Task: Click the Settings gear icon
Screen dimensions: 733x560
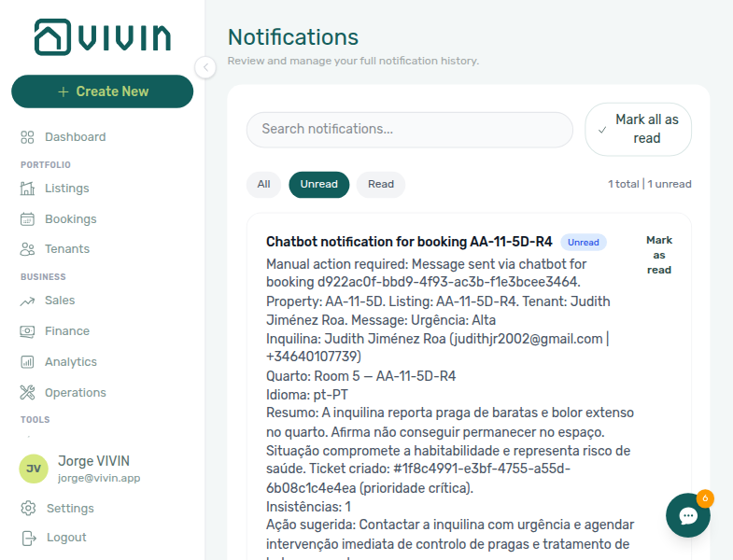Action: click(28, 508)
